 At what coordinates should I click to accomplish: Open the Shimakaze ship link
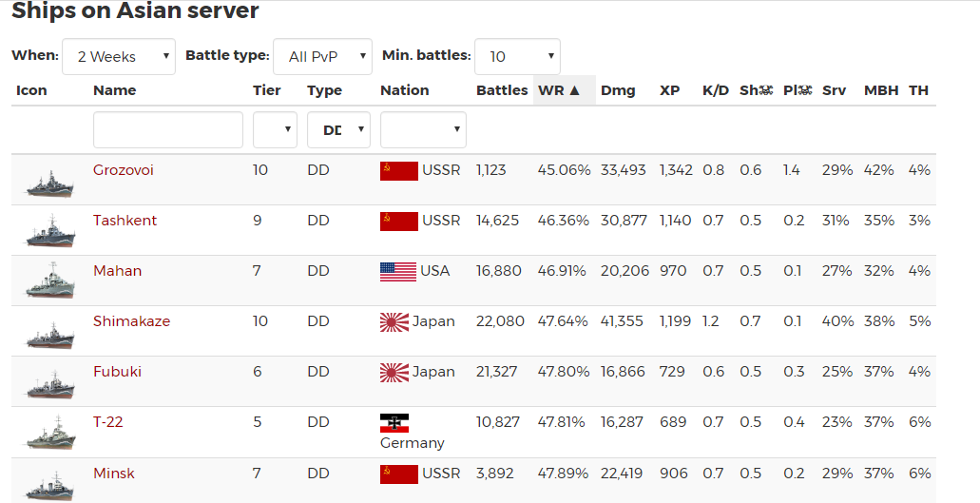click(x=132, y=321)
